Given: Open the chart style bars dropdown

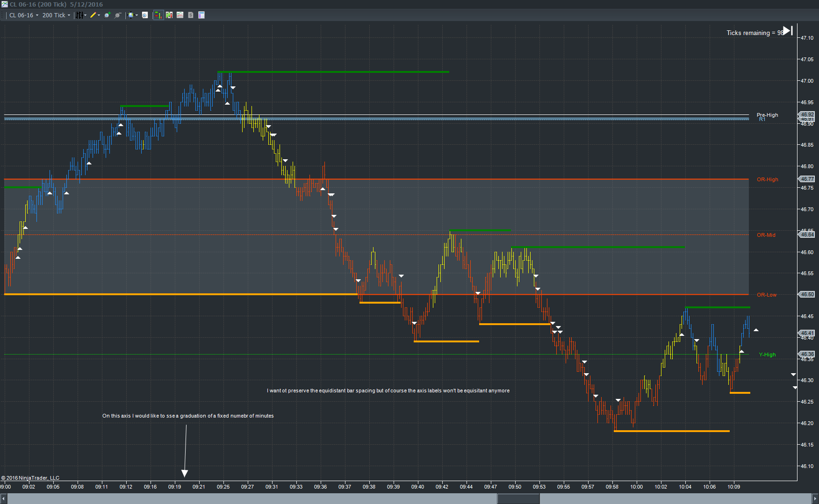Looking at the screenshot, I should tap(81, 15).
